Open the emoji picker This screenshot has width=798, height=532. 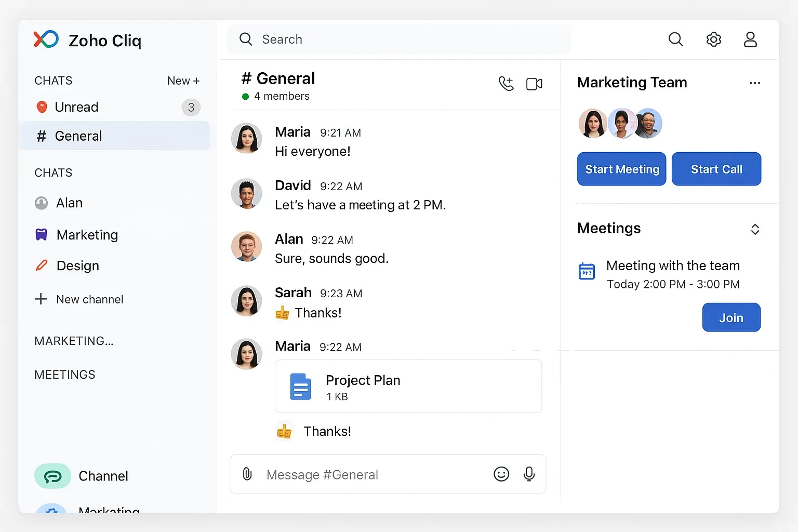[x=501, y=474]
